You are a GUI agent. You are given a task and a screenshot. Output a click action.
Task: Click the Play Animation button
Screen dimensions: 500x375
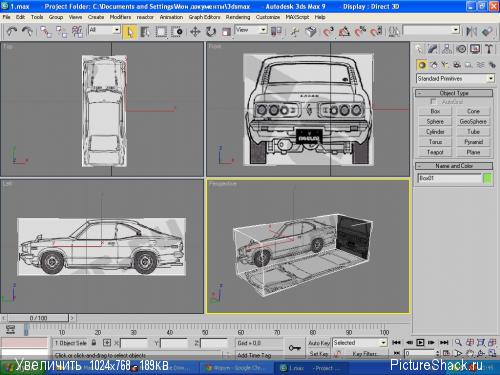click(420, 342)
